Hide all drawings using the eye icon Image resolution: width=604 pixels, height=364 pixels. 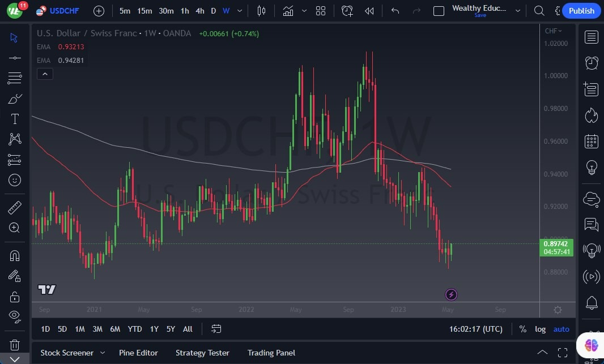pos(15,317)
